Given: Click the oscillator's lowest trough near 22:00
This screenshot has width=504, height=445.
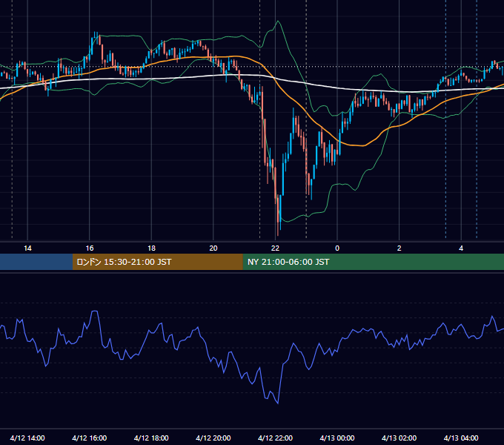Looking at the screenshot, I should pyautogui.click(x=278, y=403).
